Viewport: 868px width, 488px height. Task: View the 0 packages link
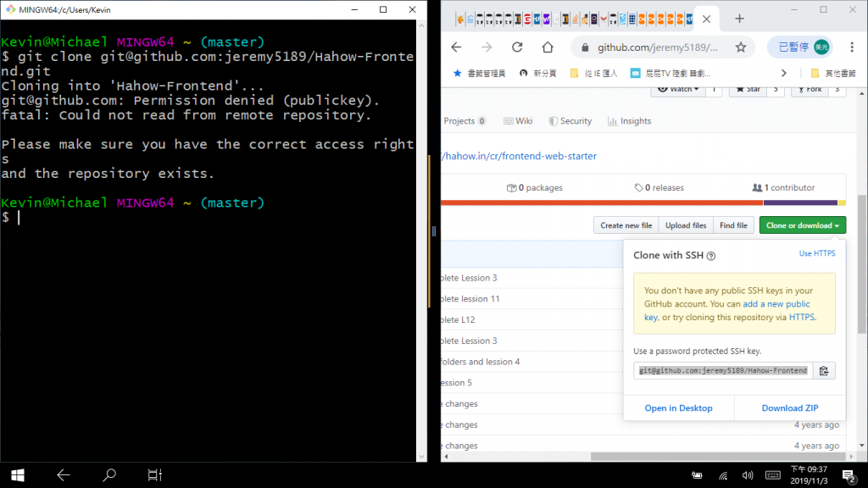coord(535,188)
